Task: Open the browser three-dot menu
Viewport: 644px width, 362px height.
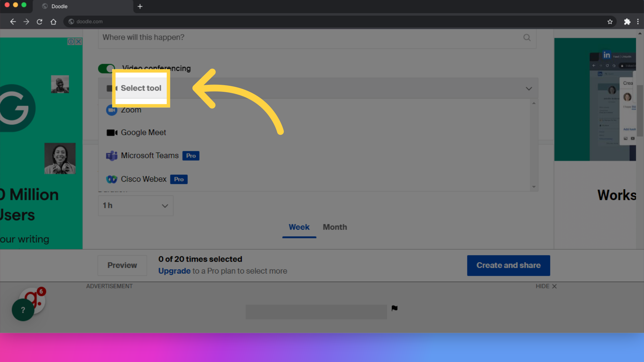Action: [x=638, y=22]
